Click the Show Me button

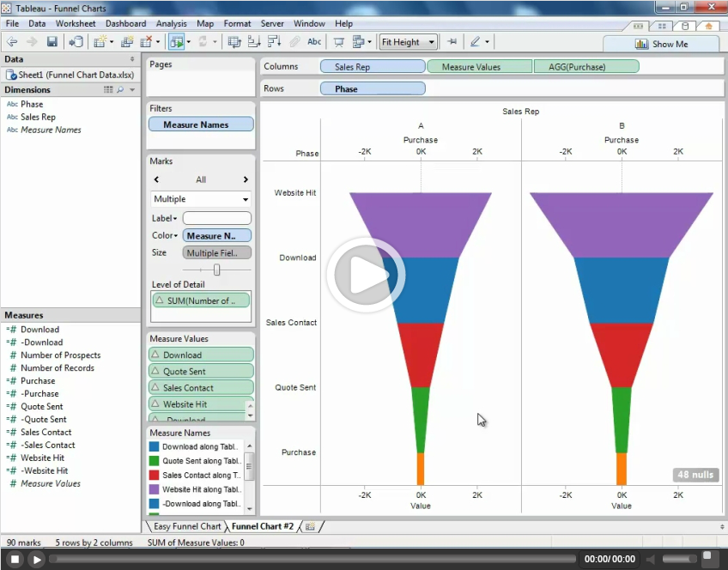(660, 44)
